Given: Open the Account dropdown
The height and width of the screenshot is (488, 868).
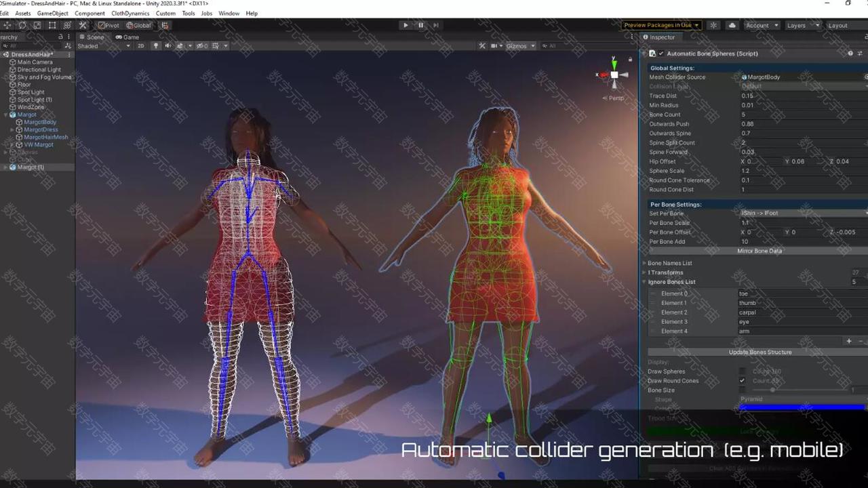Looking at the screenshot, I should (x=761, y=25).
